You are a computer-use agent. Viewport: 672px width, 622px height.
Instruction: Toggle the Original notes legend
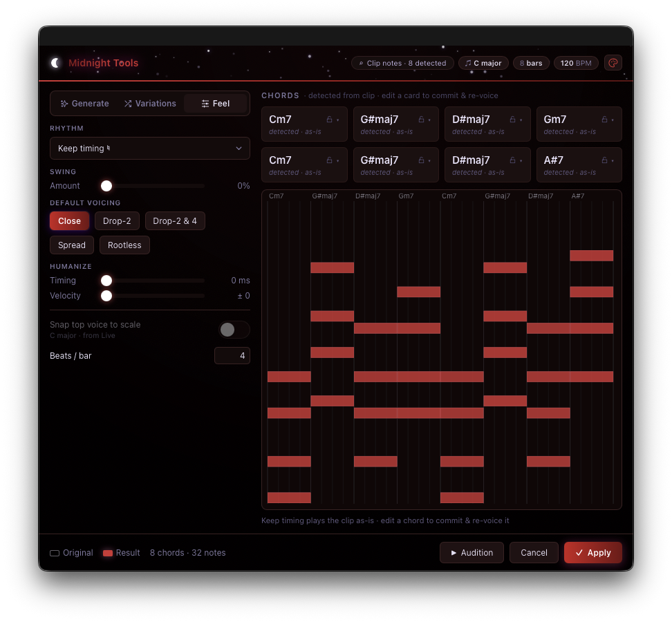click(71, 553)
